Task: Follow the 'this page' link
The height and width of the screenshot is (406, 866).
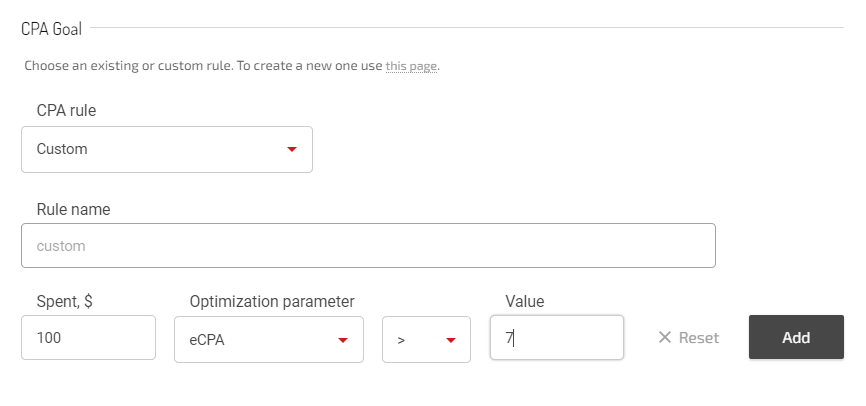Action: coord(411,66)
